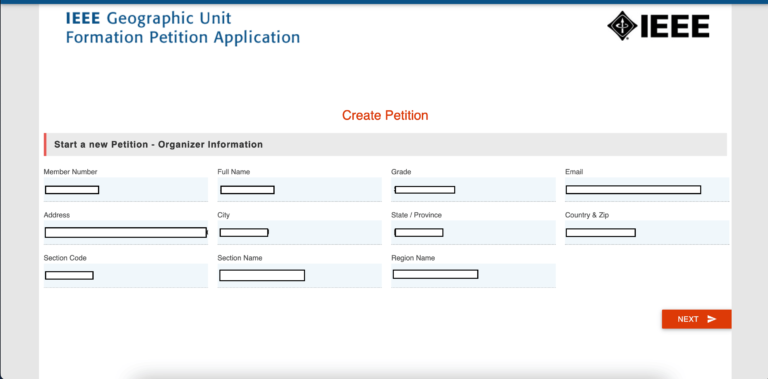Click the NEXT button

(x=696, y=319)
